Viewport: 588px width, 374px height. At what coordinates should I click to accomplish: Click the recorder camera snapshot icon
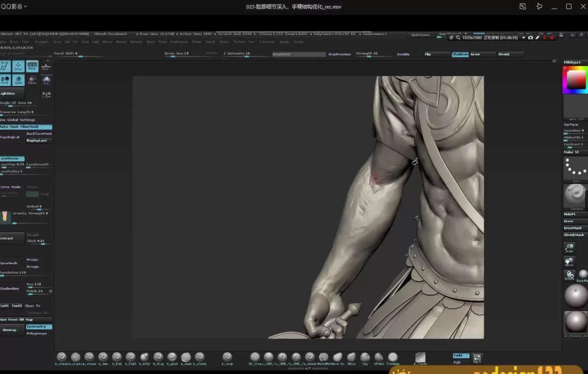531,38
